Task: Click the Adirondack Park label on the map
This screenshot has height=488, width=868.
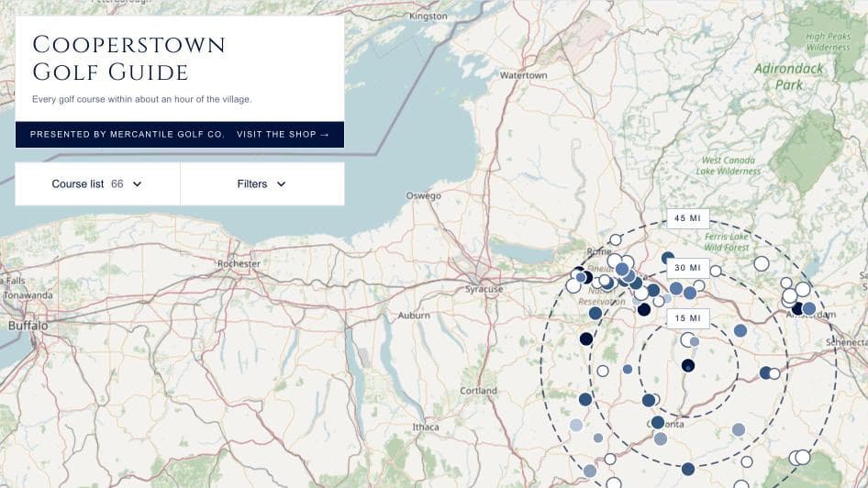Action: 789,76
